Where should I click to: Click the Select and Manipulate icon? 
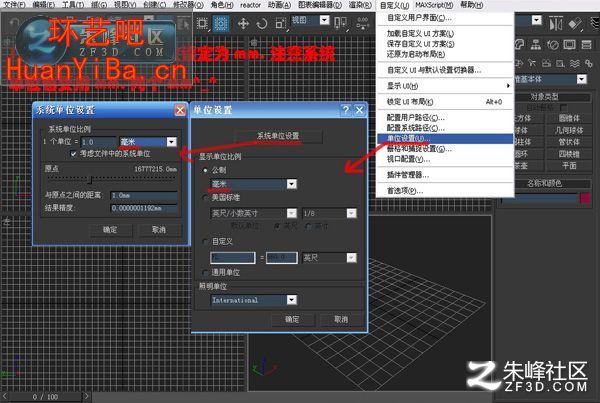click(x=362, y=23)
